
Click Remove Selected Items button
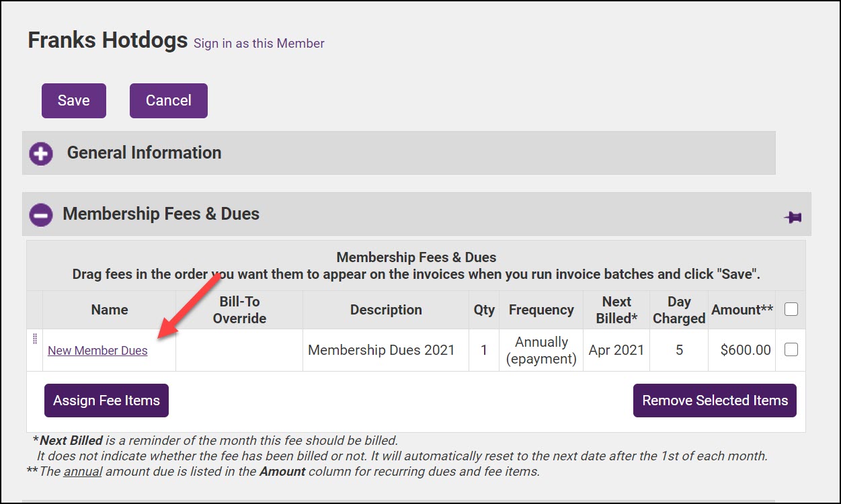click(715, 401)
